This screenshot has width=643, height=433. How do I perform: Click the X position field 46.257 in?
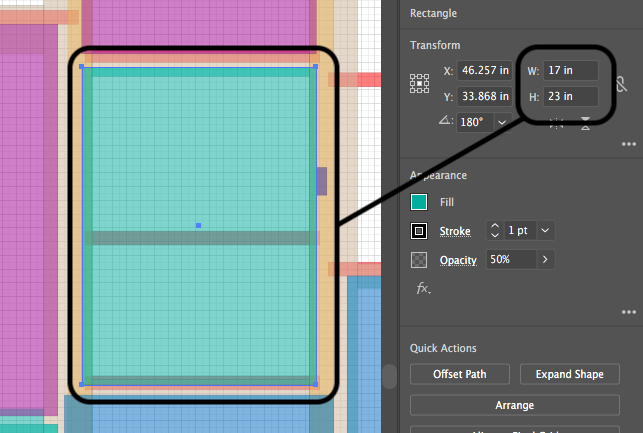485,71
